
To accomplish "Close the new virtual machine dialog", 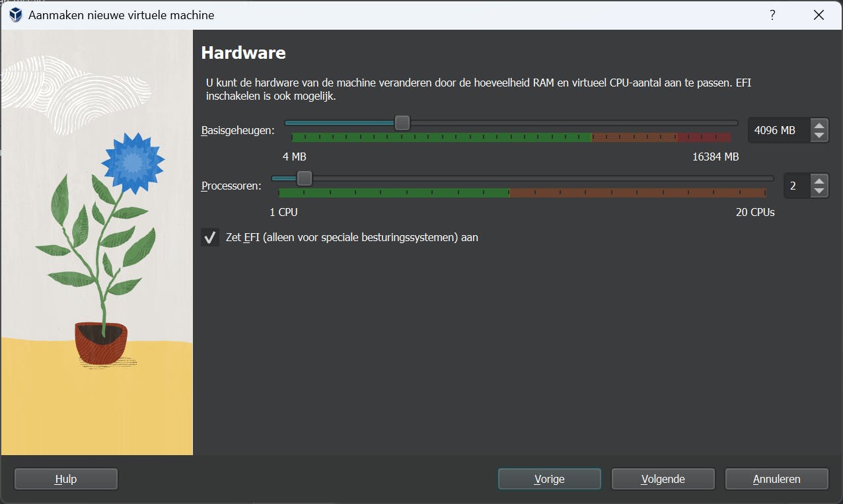I will pos(819,15).
